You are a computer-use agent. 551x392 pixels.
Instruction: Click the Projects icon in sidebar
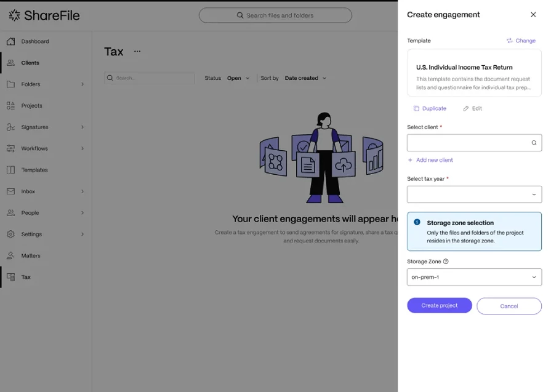11,106
